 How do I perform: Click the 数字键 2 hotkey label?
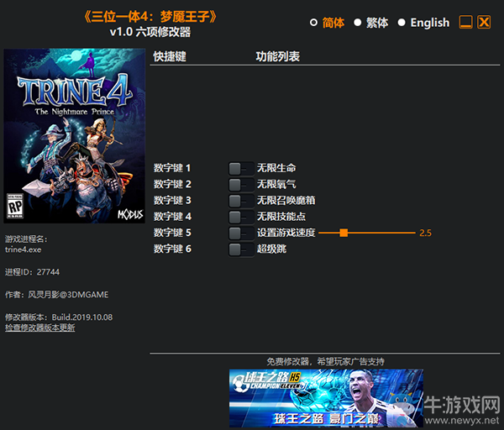pyautogui.click(x=172, y=184)
